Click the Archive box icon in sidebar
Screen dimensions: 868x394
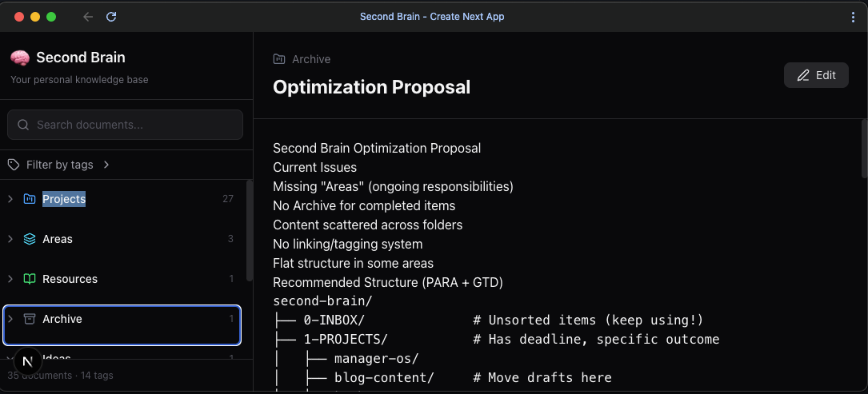pos(30,319)
